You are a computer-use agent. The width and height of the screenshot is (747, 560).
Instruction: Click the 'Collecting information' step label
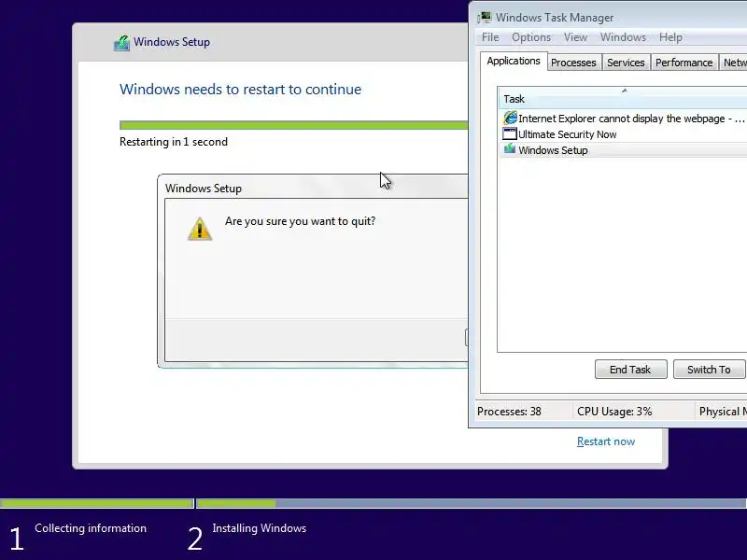[91, 528]
